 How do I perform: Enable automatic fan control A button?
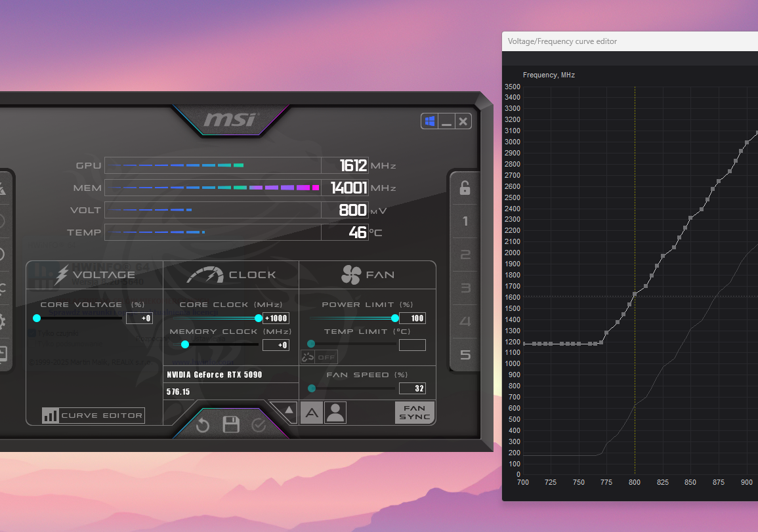tap(312, 413)
